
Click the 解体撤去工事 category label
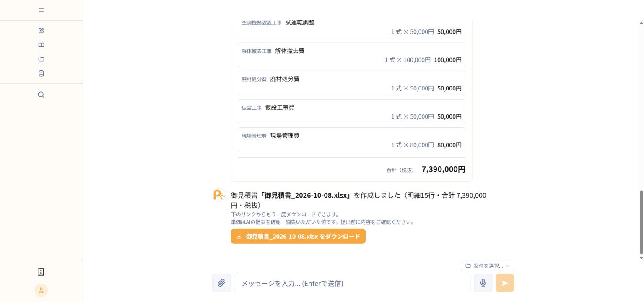click(x=257, y=51)
